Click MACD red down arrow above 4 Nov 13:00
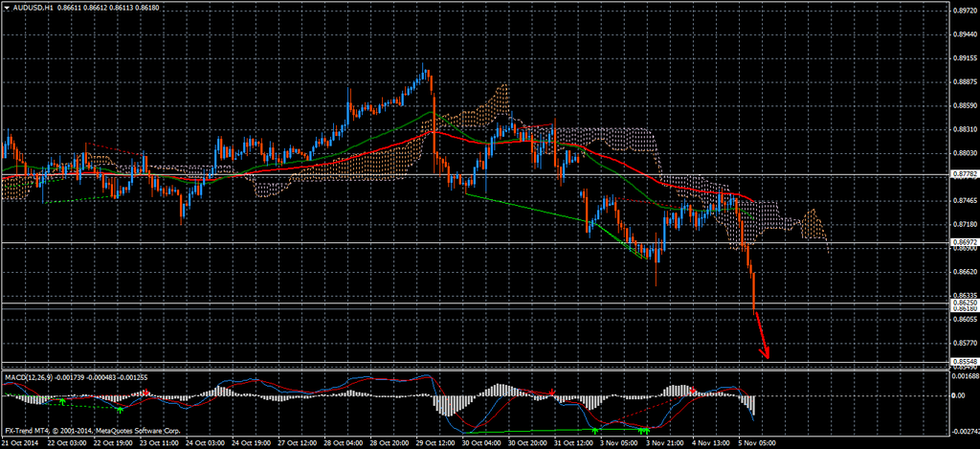Image resolution: width=980 pixels, height=449 pixels. coord(693,391)
